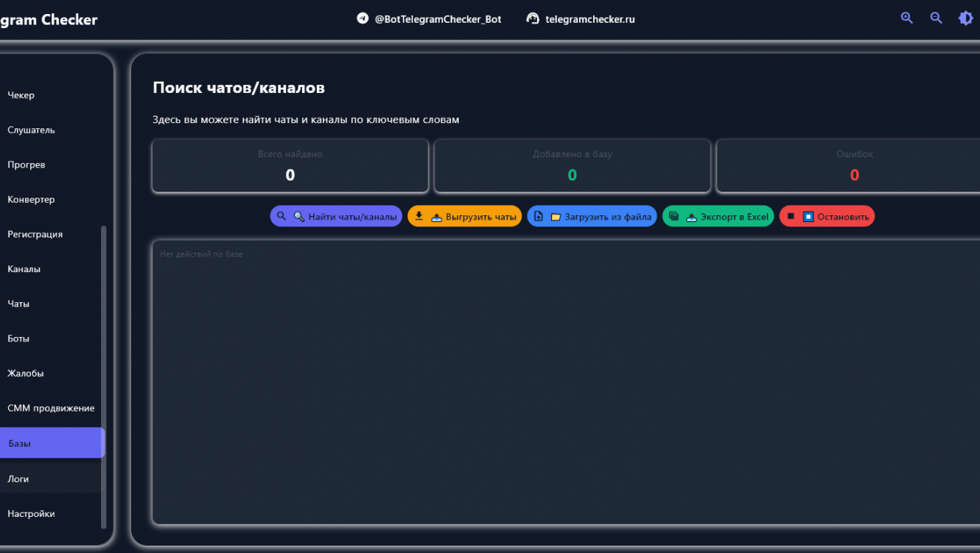
Task: Open the Чекер section in the sidebar
Action: click(21, 95)
